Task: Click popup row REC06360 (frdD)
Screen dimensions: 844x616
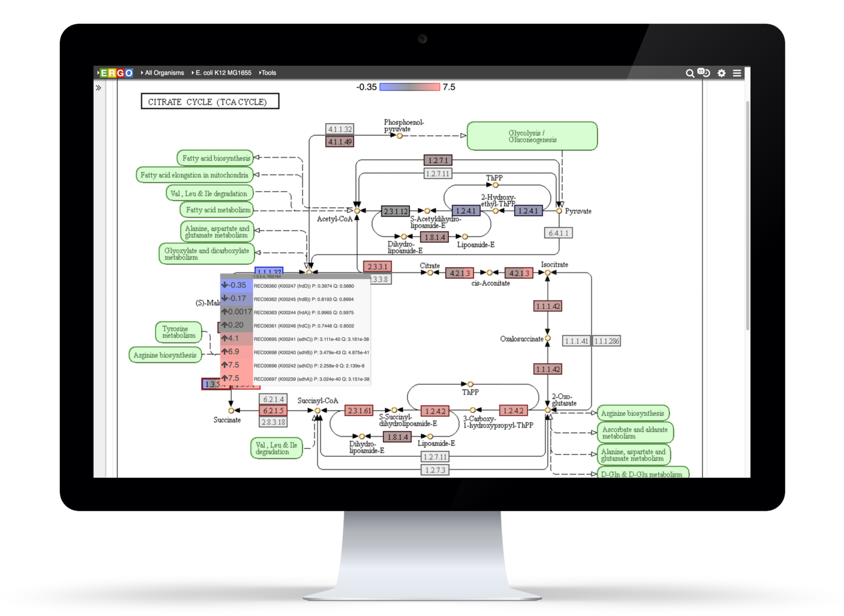Action: (295, 286)
